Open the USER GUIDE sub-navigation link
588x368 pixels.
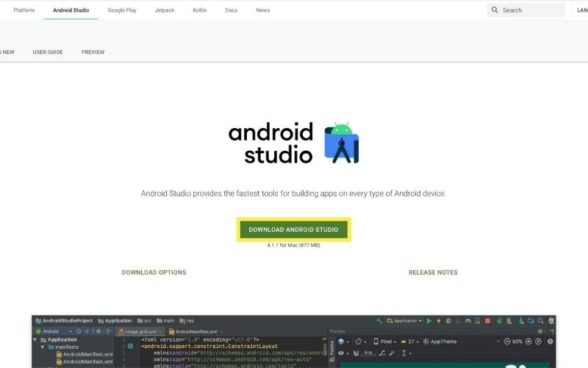[48, 52]
